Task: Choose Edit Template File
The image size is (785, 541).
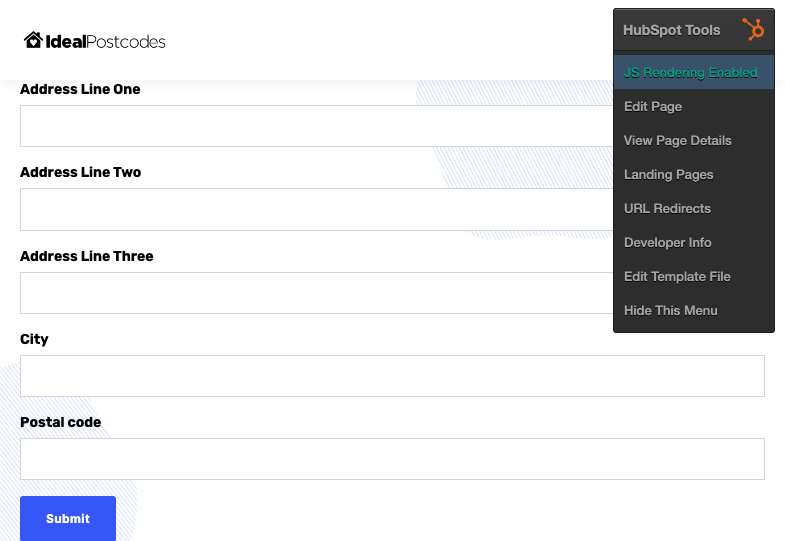Action: (677, 277)
